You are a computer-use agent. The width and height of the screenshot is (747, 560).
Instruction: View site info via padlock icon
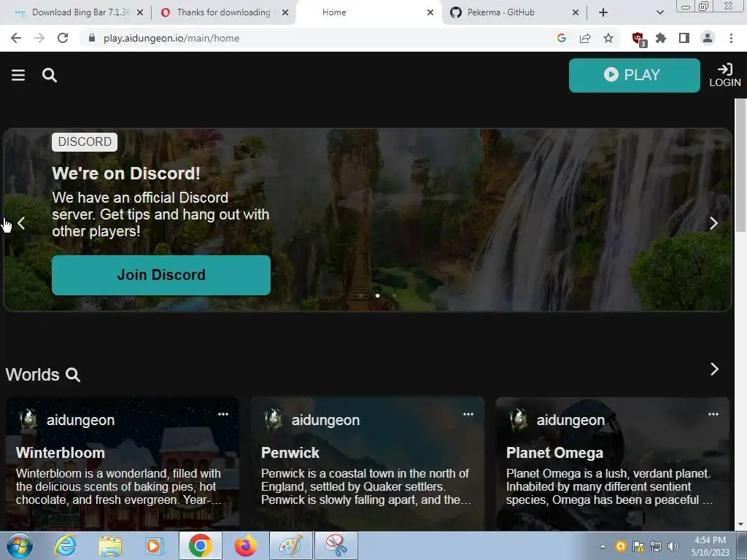pos(92,38)
